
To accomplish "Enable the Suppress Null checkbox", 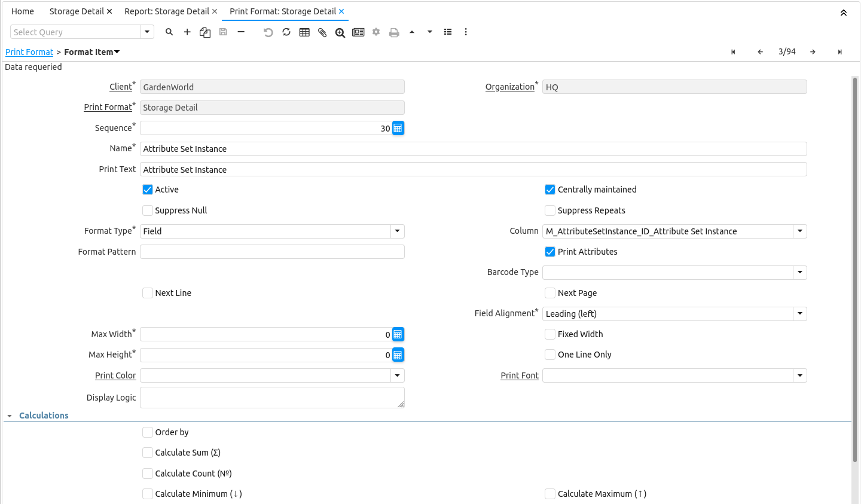I will click(148, 210).
